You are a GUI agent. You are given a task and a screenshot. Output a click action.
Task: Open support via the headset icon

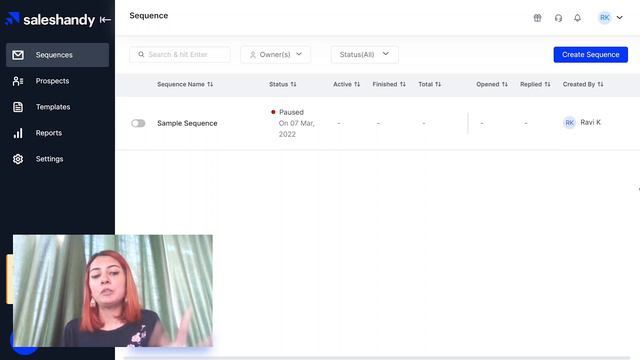tap(558, 18)
